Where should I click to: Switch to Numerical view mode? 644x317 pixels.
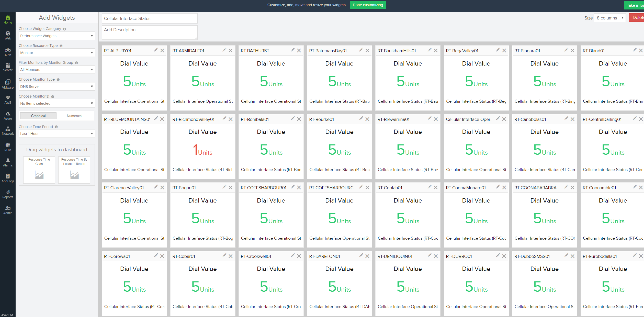pyautogui.click(x=74, y=116)
